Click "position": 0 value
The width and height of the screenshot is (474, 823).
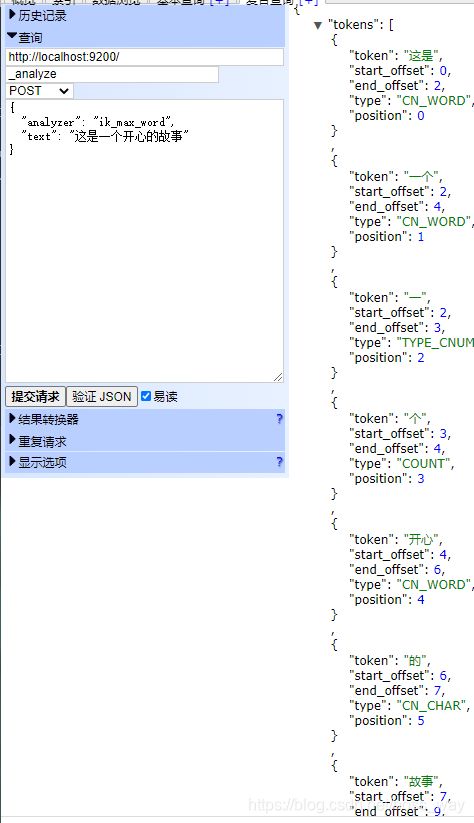[420, 116]
